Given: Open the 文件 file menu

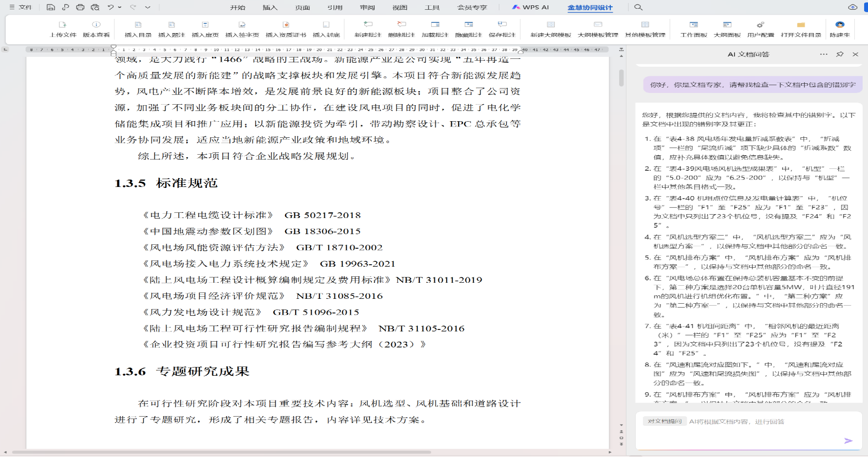Looking at the screenshot, I should click(x=21, y=7).
